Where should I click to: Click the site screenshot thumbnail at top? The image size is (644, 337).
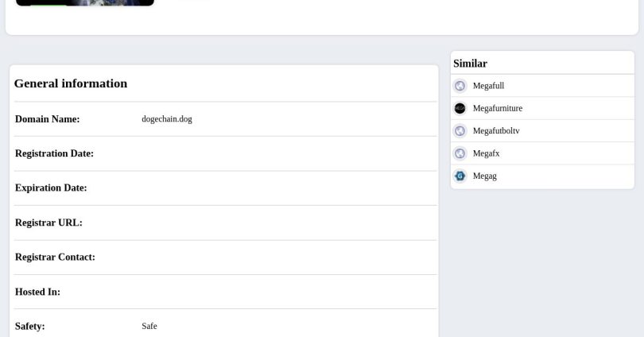point(85,3)
